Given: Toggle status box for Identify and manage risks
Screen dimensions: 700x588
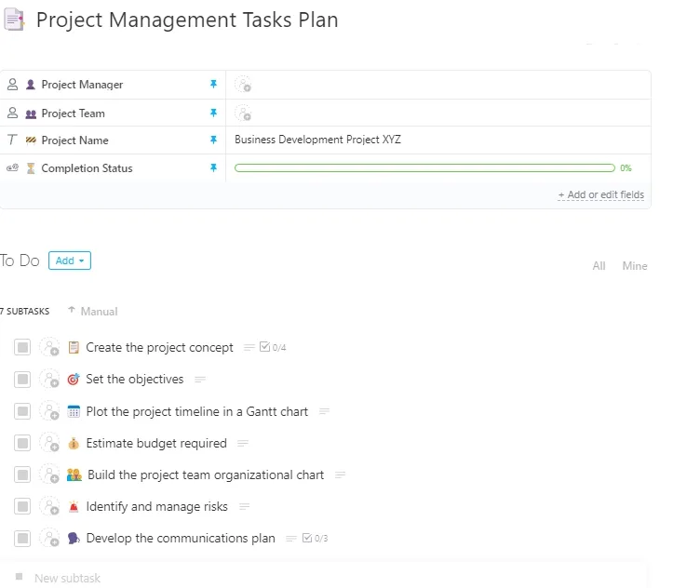Looking at the screenshot, I should [22, 506].
